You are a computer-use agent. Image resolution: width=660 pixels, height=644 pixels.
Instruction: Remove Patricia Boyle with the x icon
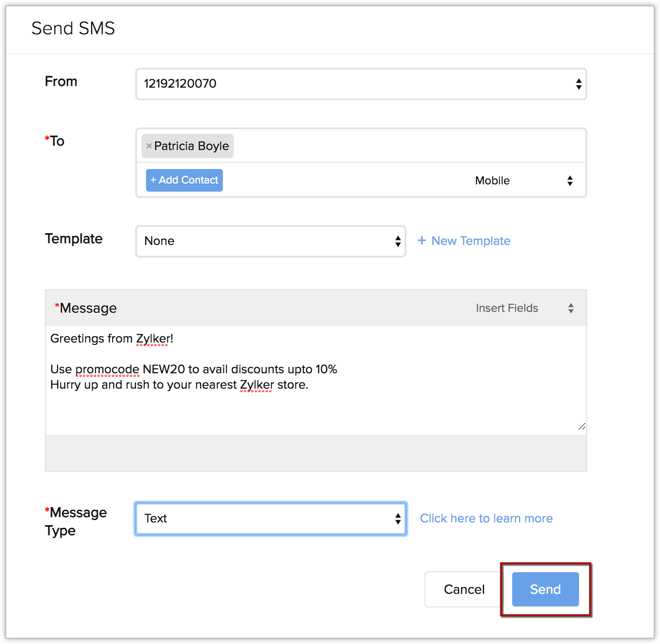(x=149, y=146)
